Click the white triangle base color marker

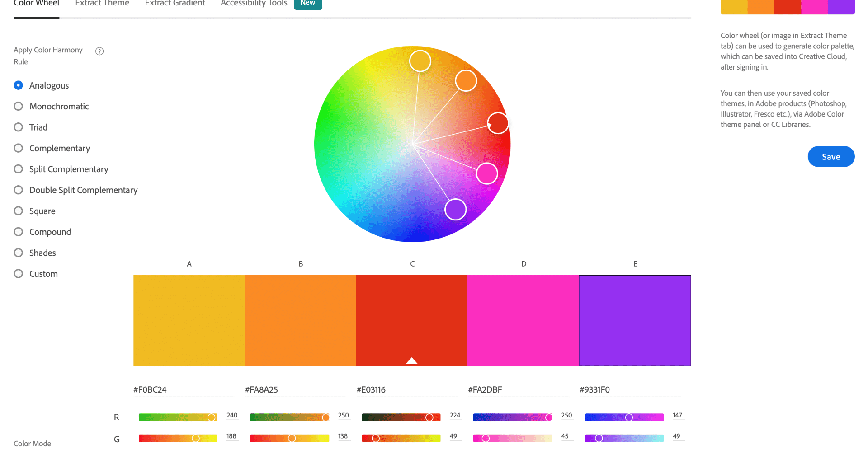coord(411,360)
